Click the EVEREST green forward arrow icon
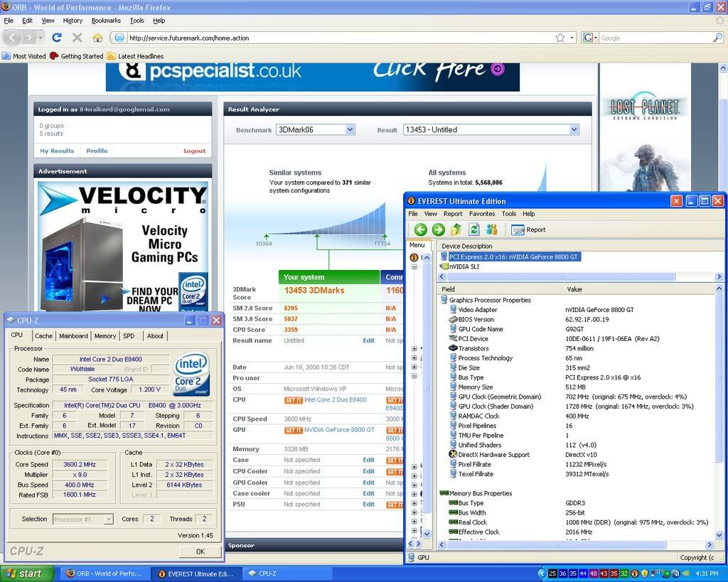 438,230
